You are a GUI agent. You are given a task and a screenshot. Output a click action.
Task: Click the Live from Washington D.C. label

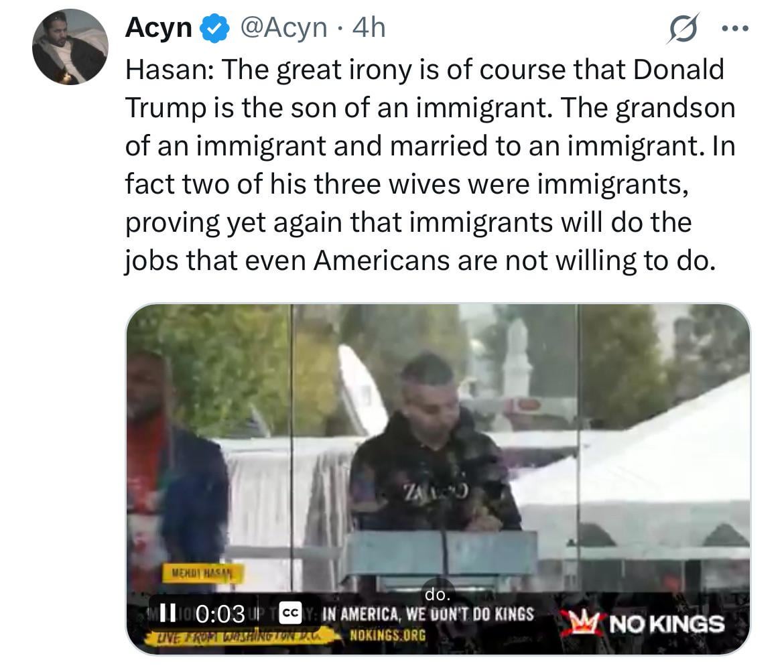[240, 636]
